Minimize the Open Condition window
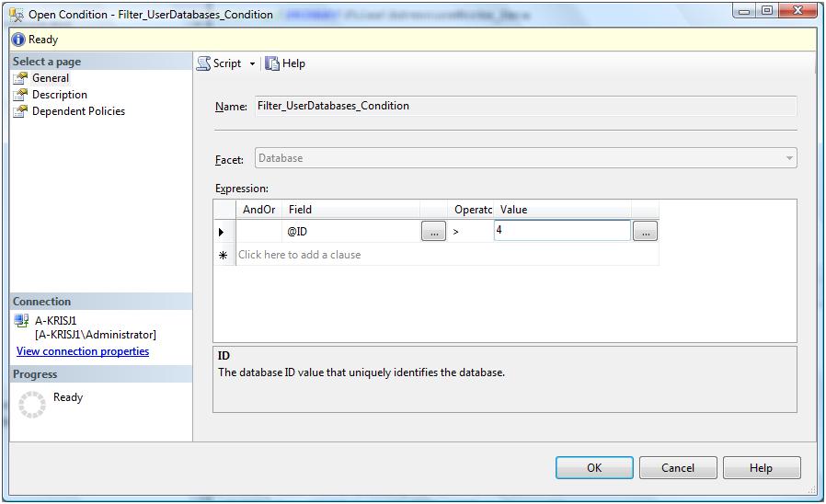 744,10
